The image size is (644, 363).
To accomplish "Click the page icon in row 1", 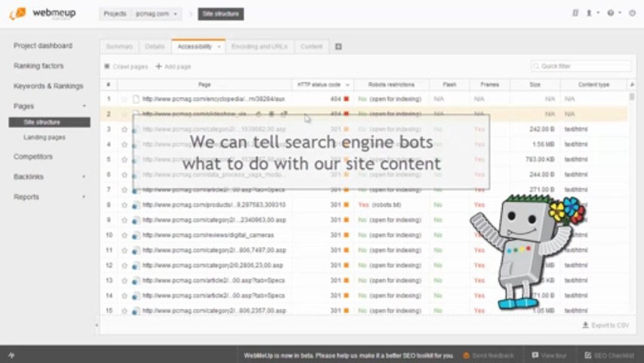I will (x=135, y=99).
